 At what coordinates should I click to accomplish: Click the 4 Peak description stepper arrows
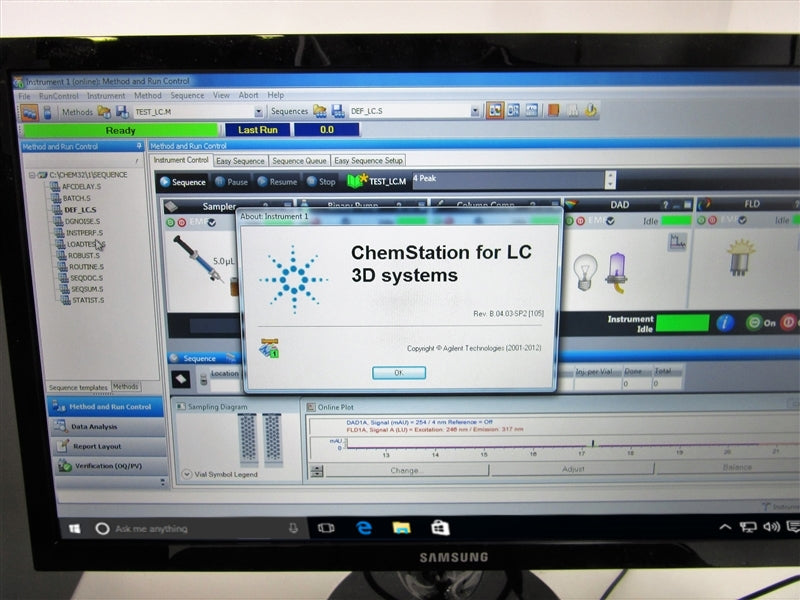coord(610,179)
